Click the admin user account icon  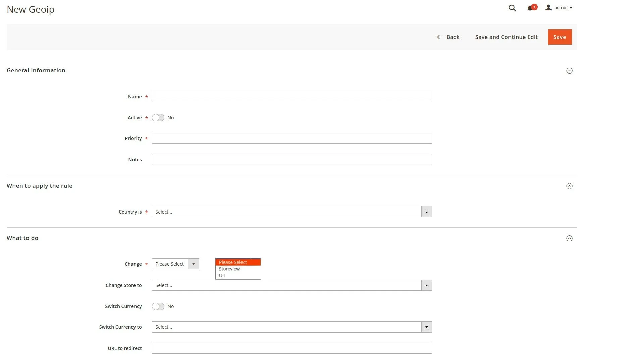pyautogui.click(x=548, y=8)
